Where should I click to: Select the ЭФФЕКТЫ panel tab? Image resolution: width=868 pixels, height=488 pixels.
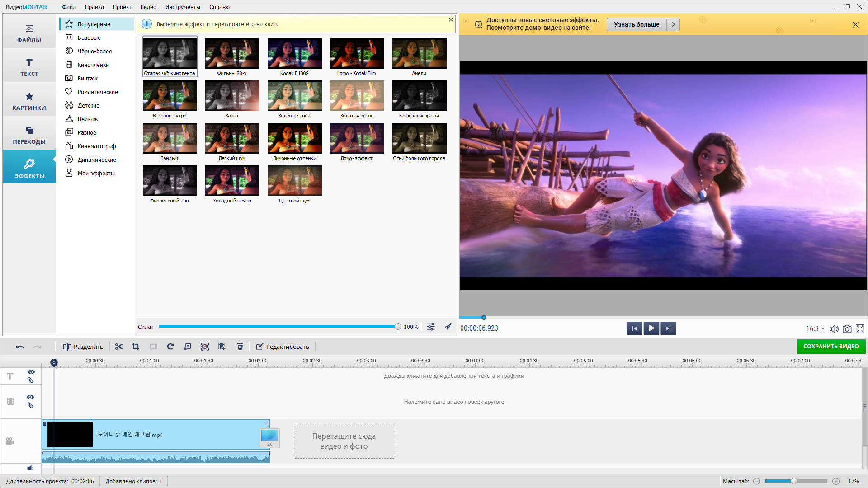(x=29, y=167)
